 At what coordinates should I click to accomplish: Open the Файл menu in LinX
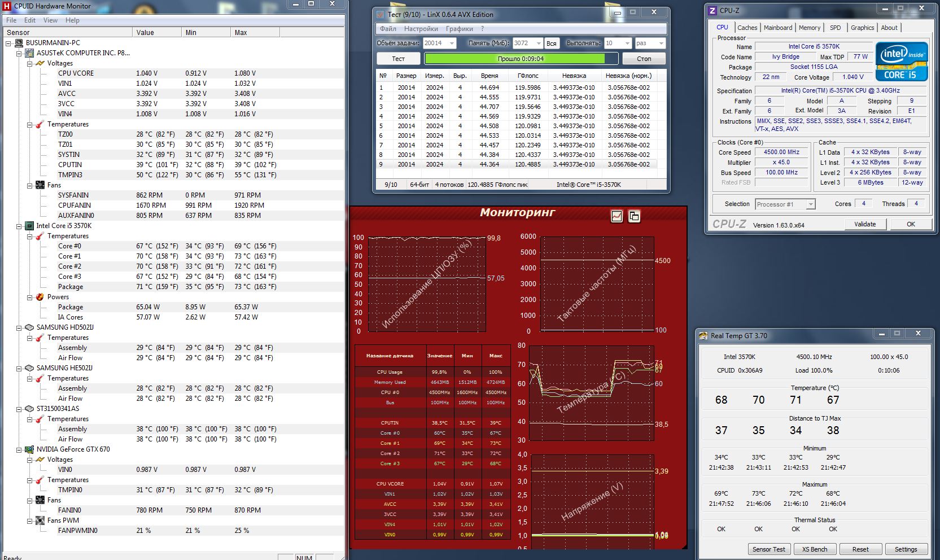[x=388, y=29]
